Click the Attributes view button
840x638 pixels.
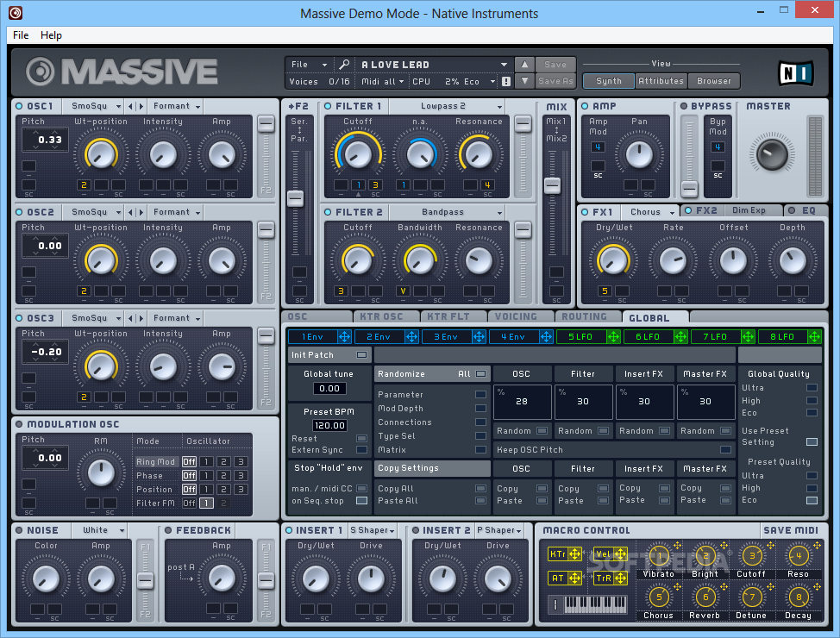661,81
